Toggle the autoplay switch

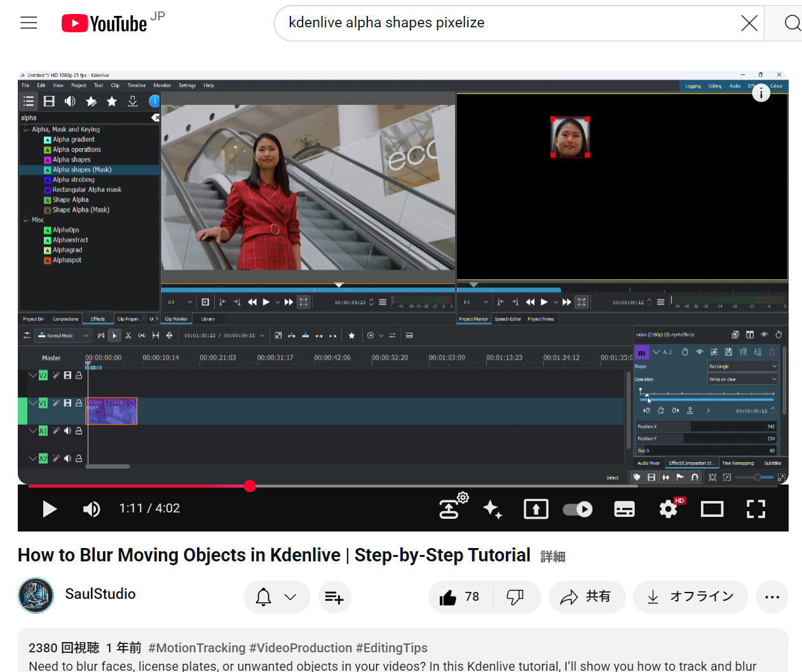pyautogui.click(x=578, y=509)
